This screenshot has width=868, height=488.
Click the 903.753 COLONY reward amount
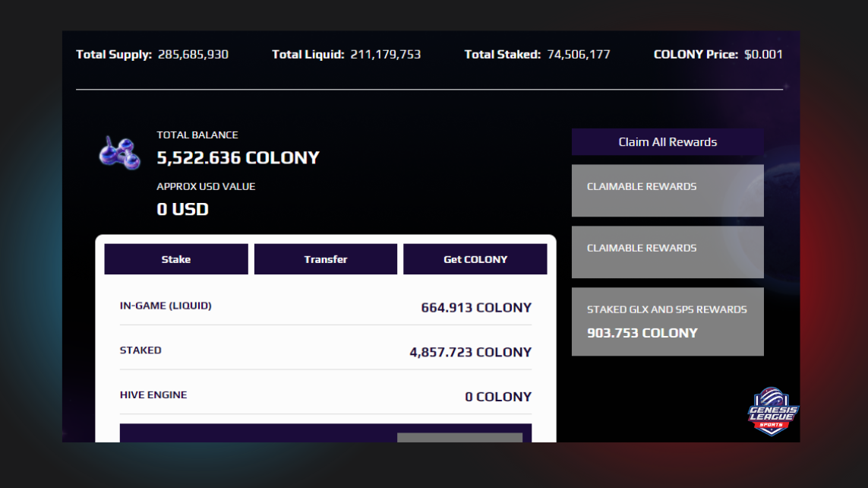click(642, 333)
